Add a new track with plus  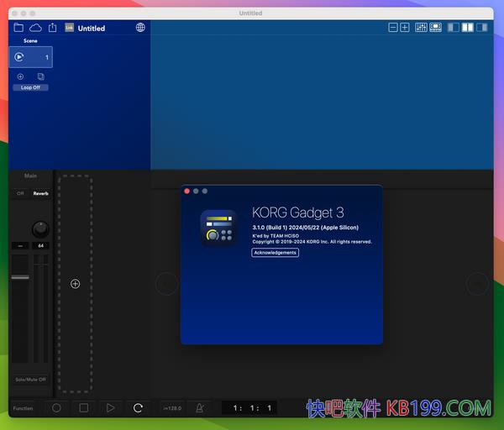(75, 284)
